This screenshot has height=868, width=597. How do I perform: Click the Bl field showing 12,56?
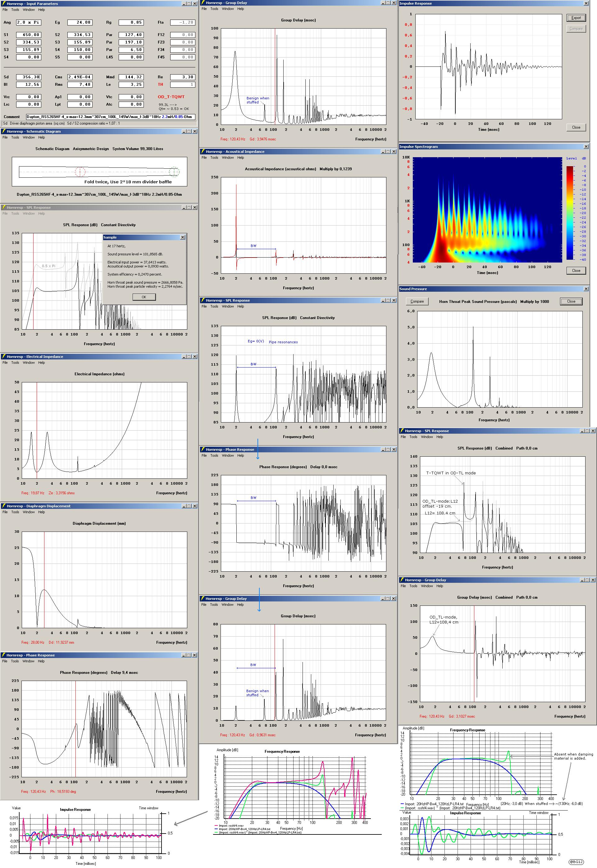pos(29,85)
